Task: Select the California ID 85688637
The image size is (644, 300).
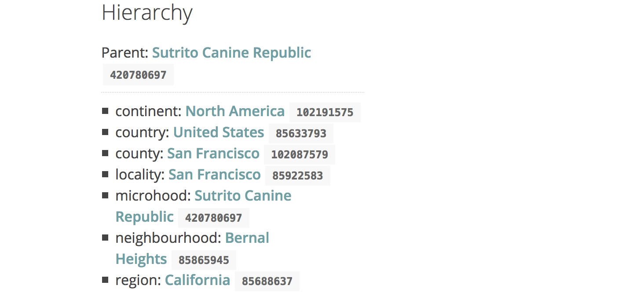Action: [x=267, y=281]
